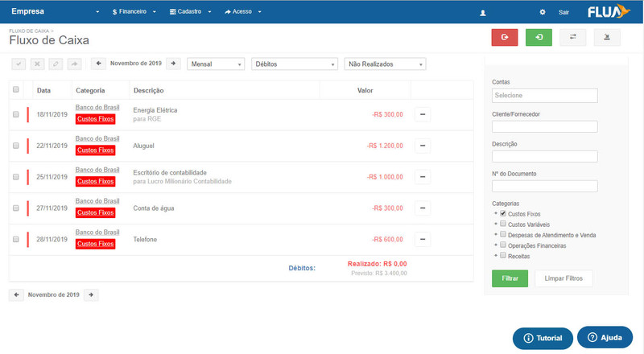Open the Mensal period dropdown
The width and height of the screenshot is (644, 354).
coord(215,64)
